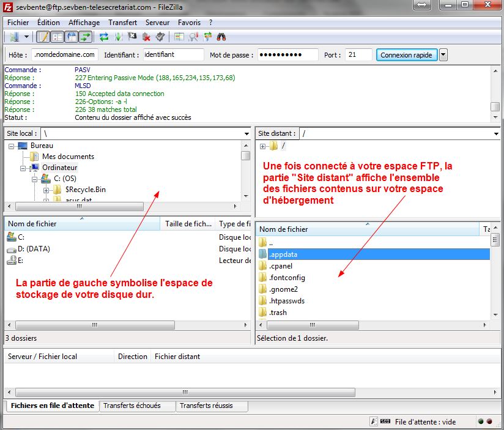Open the Transfert menu
The width and height of the screenshot is (504, 430).
click(122, 23)
